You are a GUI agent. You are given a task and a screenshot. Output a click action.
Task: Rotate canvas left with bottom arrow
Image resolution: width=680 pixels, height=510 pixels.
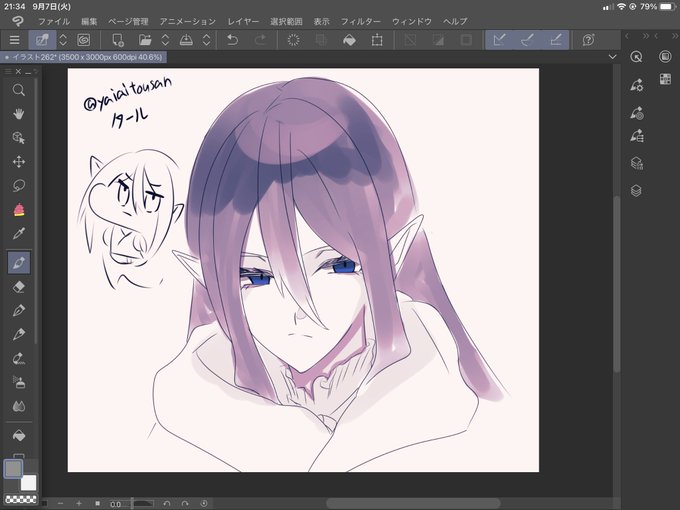pos(167,503)
